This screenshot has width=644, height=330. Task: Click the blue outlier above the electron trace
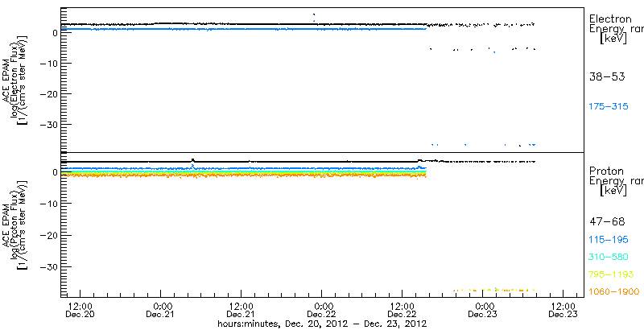[314, 20]
